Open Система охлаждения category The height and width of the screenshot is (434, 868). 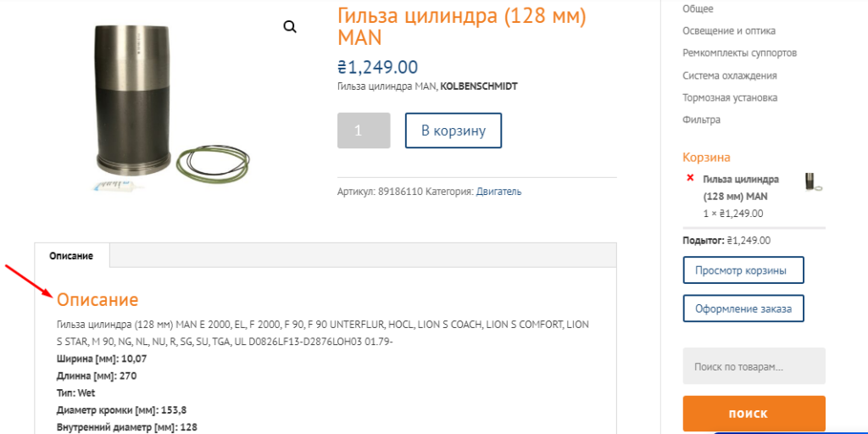tap(730, 75)
